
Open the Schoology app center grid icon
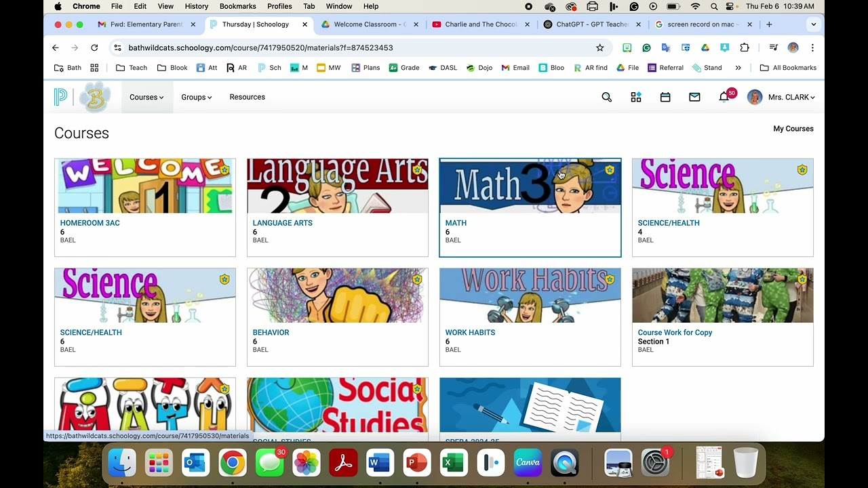[x=636, y=98]
